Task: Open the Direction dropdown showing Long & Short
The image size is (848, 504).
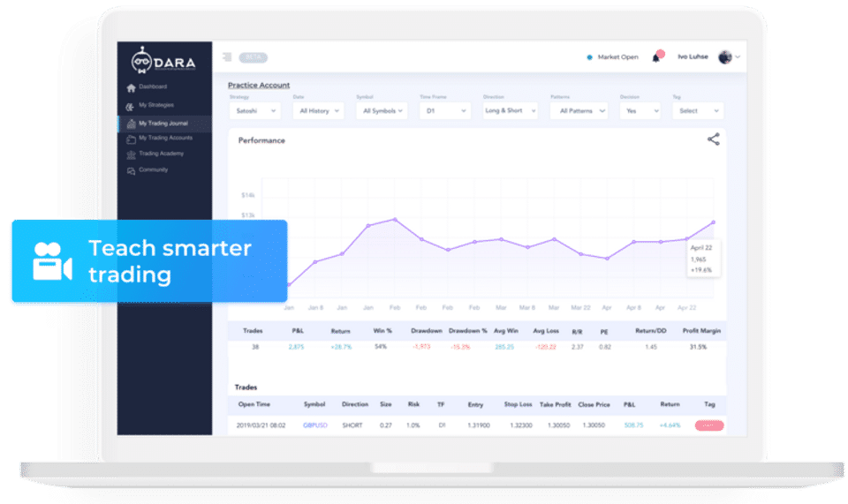Action: (510, 110)
